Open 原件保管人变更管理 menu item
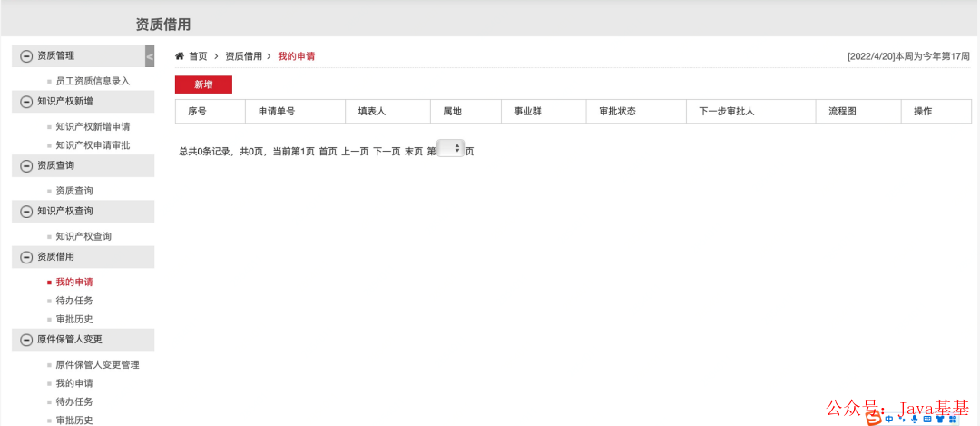Image resolution: width=980 pixels, height=426 pixels. point(97,365)
